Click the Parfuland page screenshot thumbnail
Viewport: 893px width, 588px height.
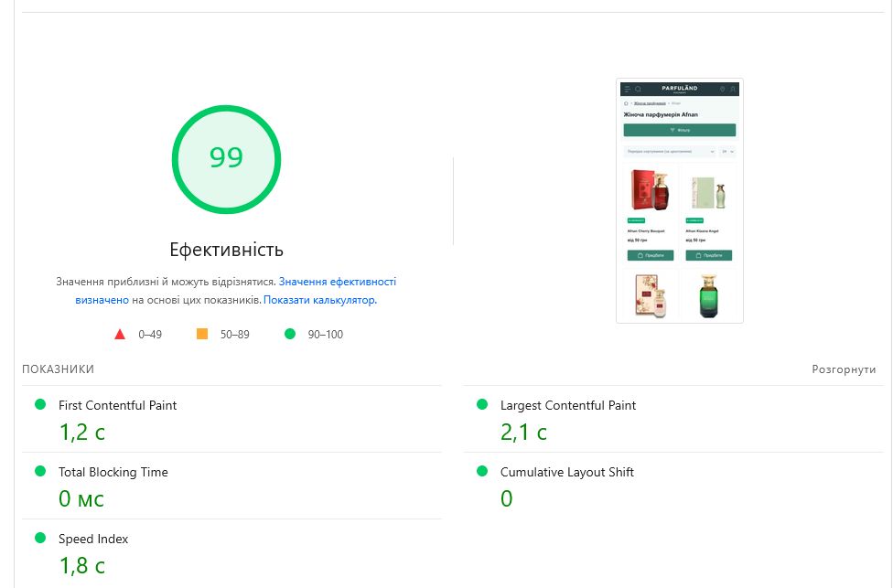pos(680,201)
